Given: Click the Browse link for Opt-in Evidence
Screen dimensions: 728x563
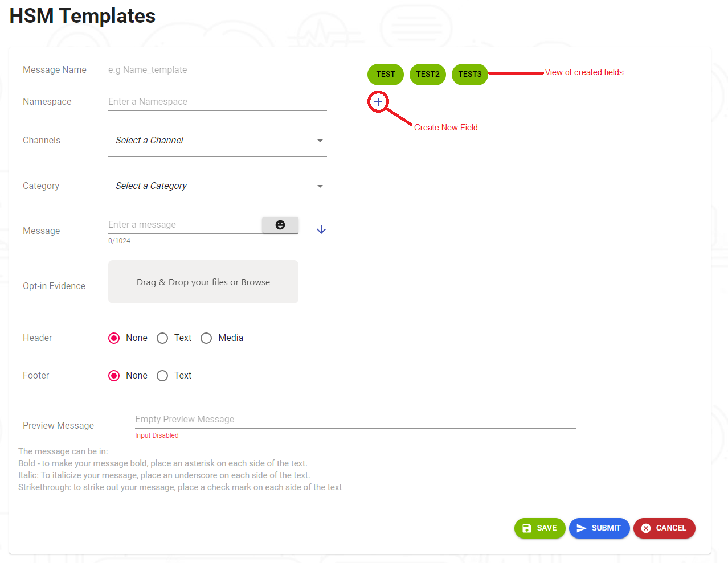Looking at the screenshot, I should 255,282.
